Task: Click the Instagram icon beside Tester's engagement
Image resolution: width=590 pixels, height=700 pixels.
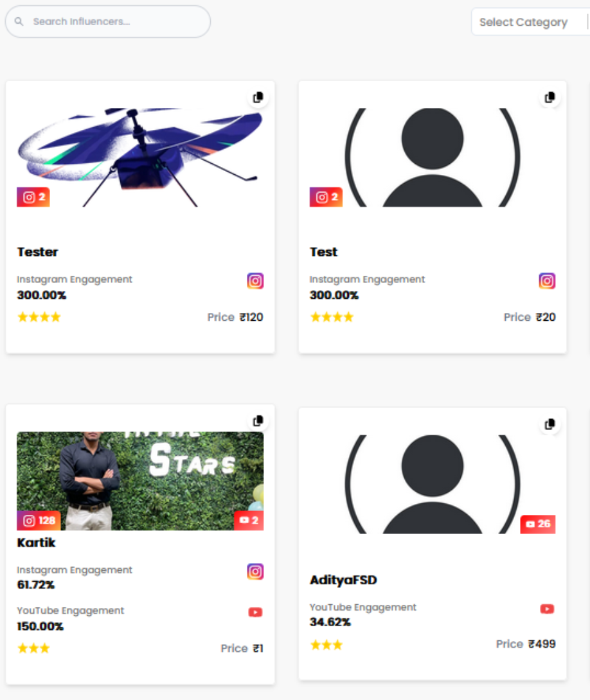Action: pyautogui.click(x=255, y=281)
